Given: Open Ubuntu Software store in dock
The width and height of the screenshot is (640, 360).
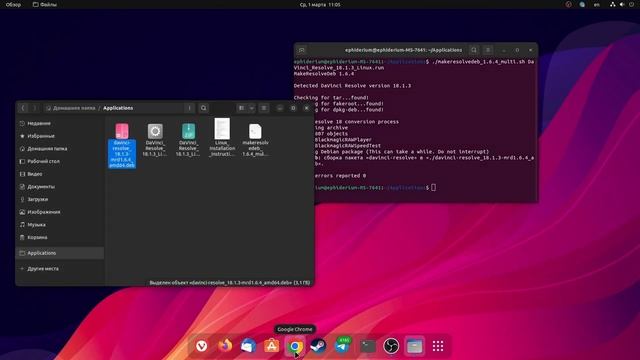Looking at the screenshot, I should [x=271, y=346].
